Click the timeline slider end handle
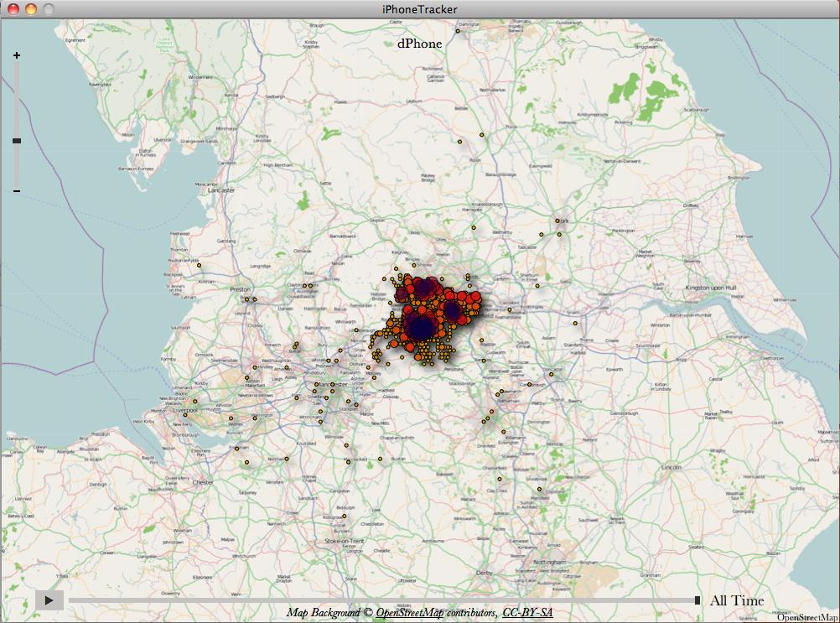 [x=697, y=600]
